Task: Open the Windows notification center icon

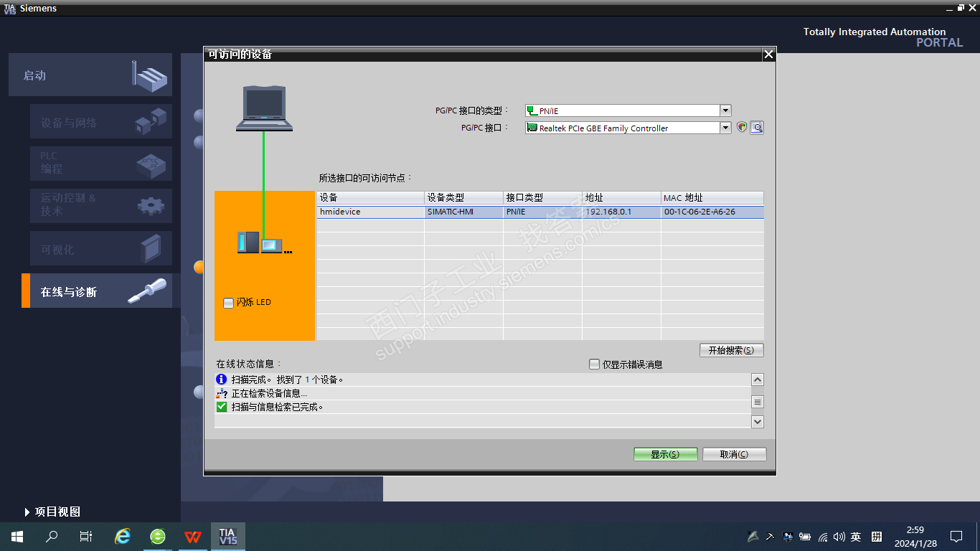Action: click(x=956, y=537)
